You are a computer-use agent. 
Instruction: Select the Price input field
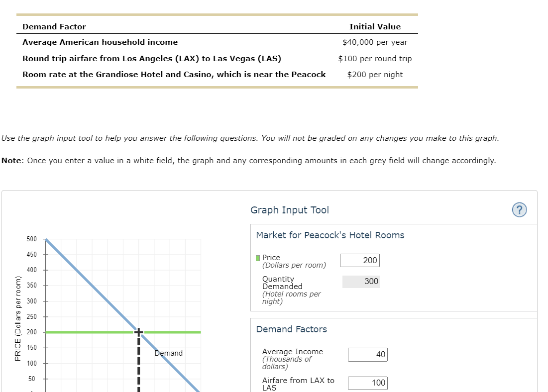[x=359, y=260]
